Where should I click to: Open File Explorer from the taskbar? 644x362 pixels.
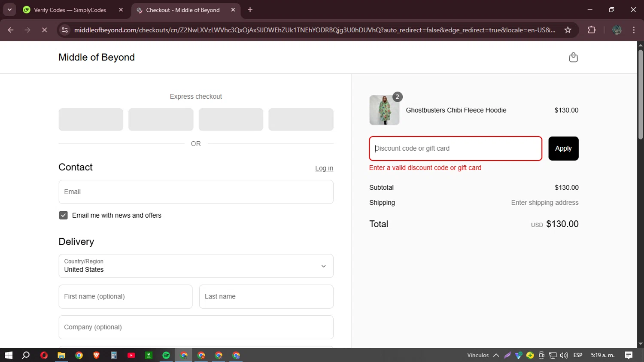(x=61, y=355)
